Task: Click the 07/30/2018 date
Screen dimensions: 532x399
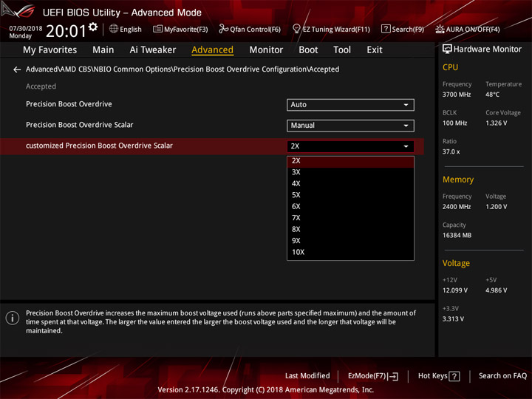Action: [x=26, y=29]
